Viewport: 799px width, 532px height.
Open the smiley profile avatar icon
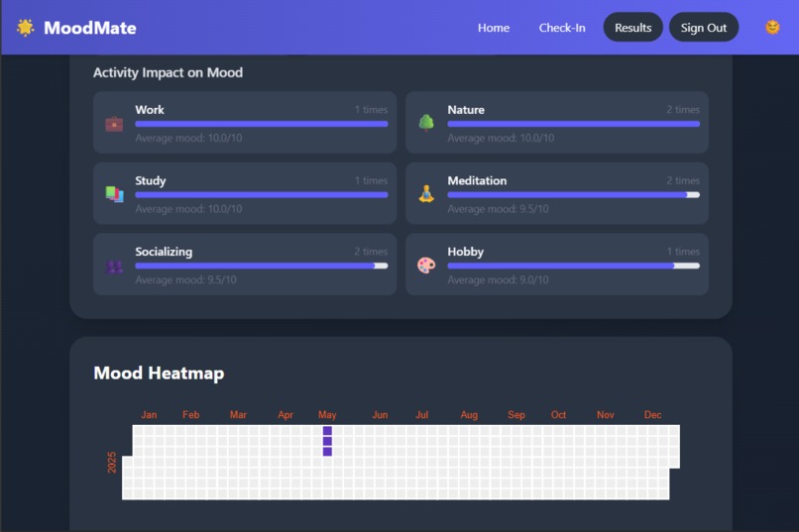(772, 27)
